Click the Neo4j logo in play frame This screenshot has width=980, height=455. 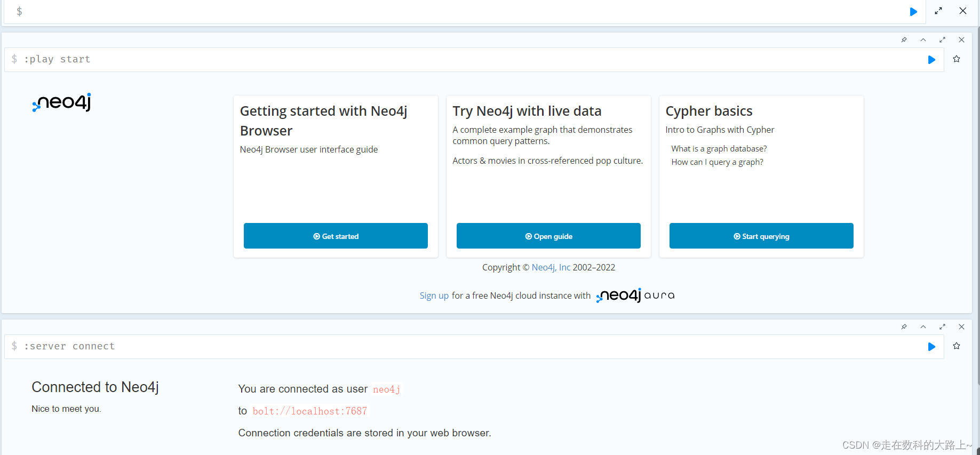pyautogui.click(x=62, y=102)
